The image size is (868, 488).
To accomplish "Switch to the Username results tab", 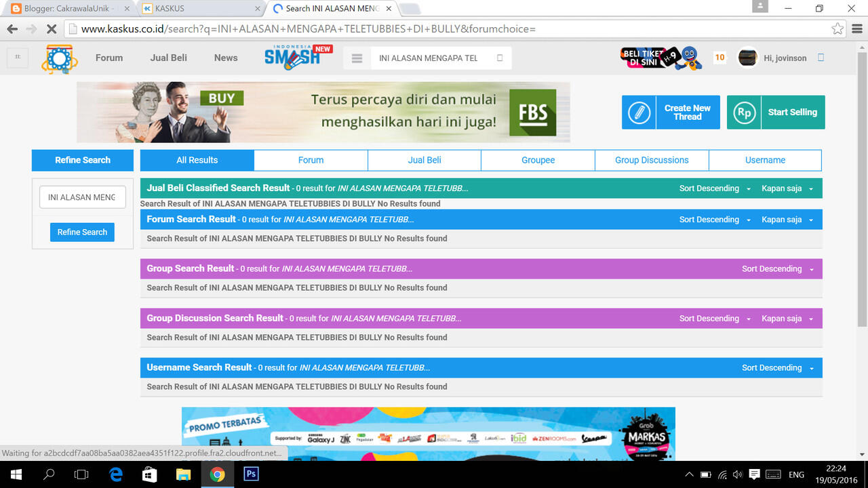I will 765,160.
